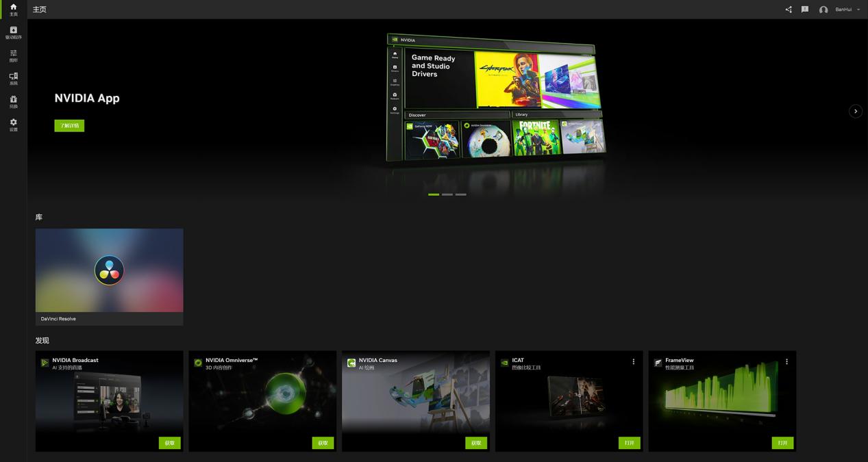
Task: Open the FrameView card three-dot menu
Action: 786,361
